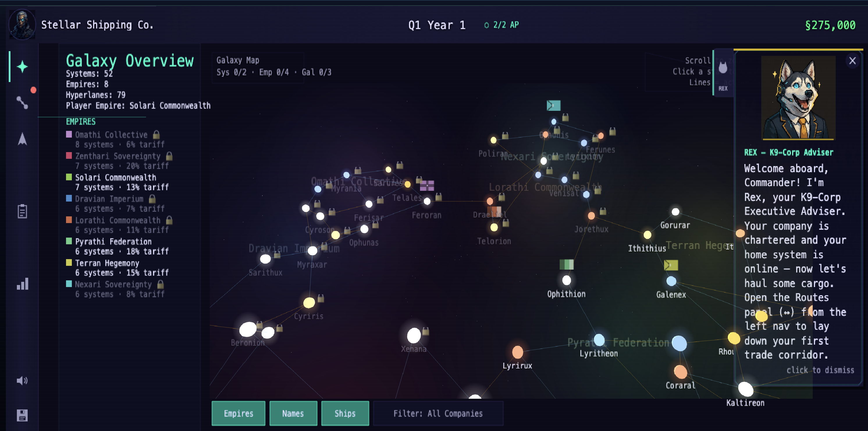
Task: Click the Terran Hegemony yellow color swatch
Action: [x=69, y=263]
